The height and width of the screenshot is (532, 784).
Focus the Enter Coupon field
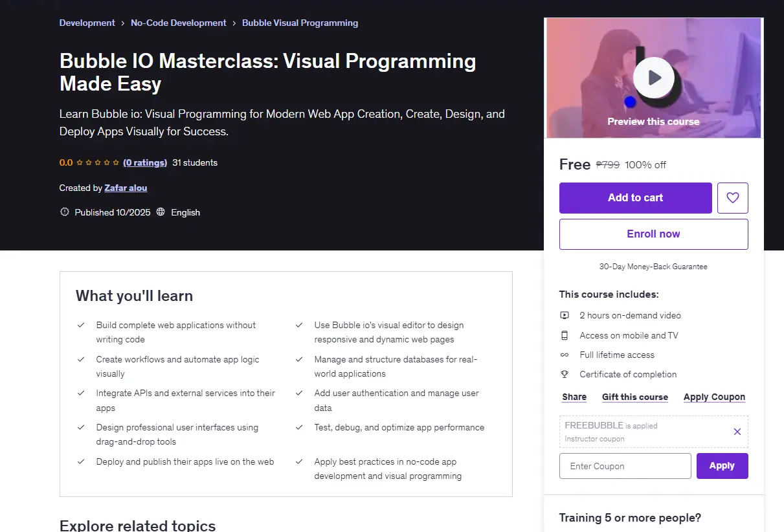point(625,466)
